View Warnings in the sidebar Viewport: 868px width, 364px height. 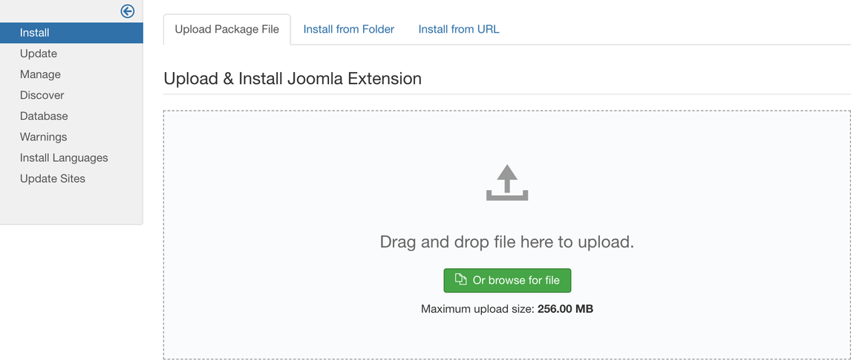pos(44,137)
